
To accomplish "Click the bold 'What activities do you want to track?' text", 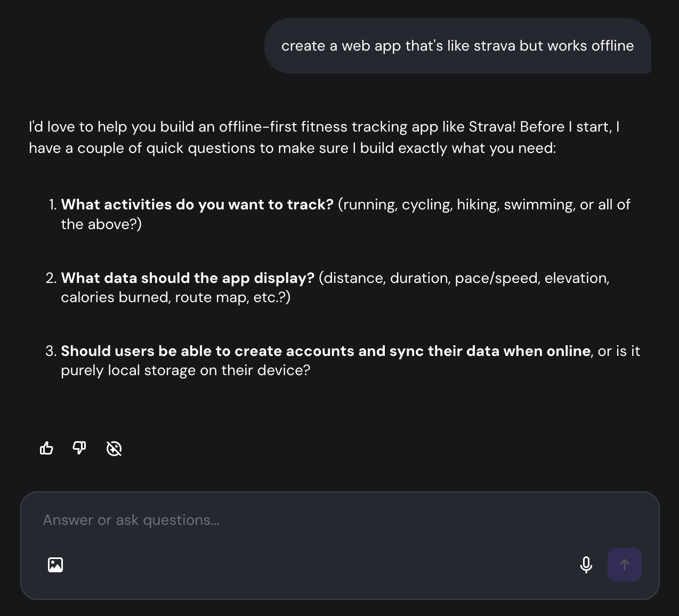I will (x=198, y=205).
